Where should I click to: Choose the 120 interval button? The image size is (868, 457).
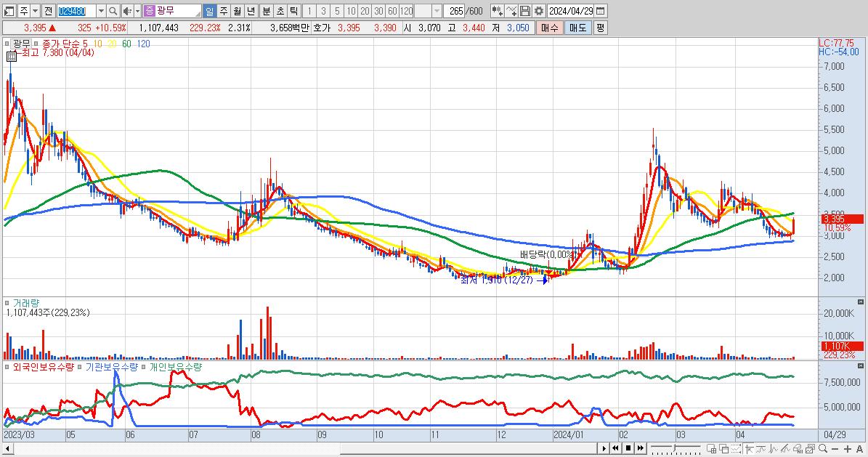pos(406,11)
